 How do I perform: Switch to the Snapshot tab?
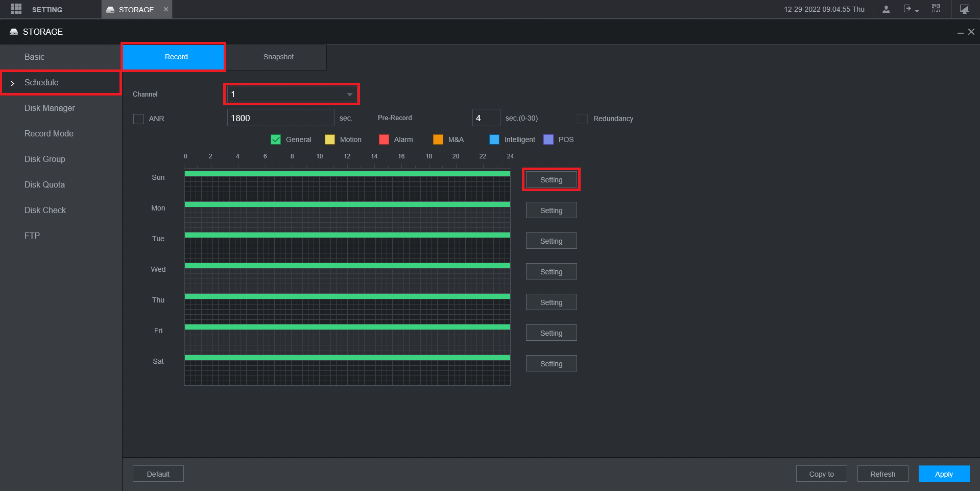278,57
